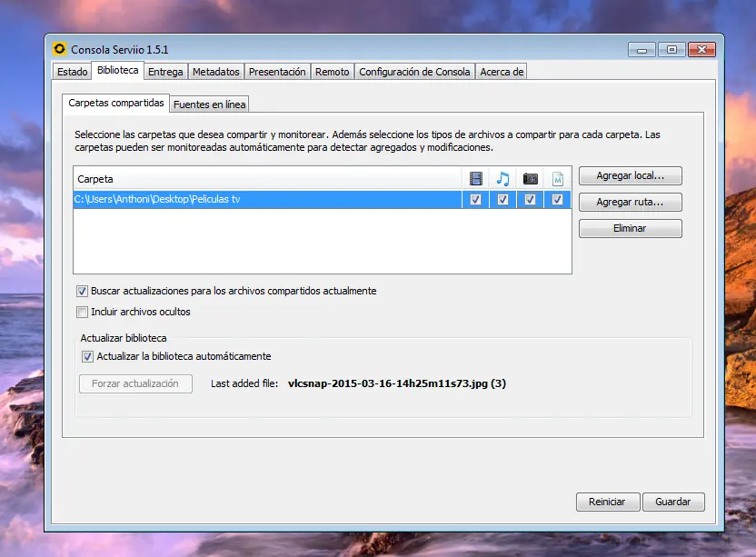Open the Remoto tab
756x557 pixels.
[x=333, y=72]
